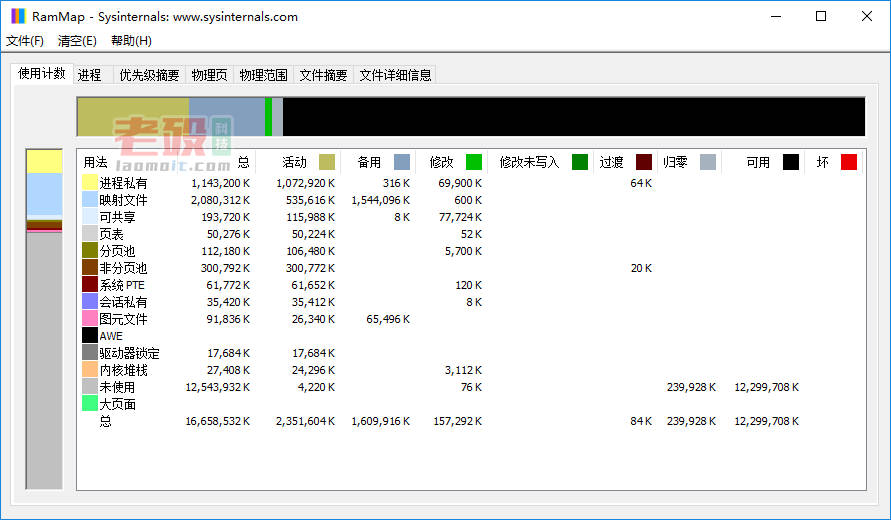Click the black AWE color box
This screenshot has height=520, width=891.
90,335
